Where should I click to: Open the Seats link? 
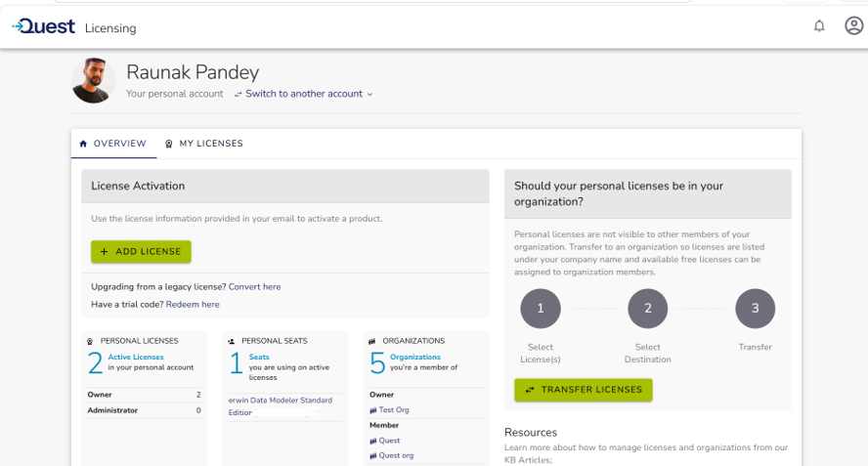point(259,357)
